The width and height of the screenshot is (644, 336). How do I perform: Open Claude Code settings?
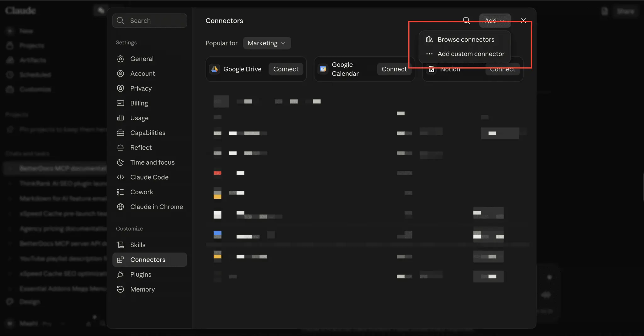150,177
